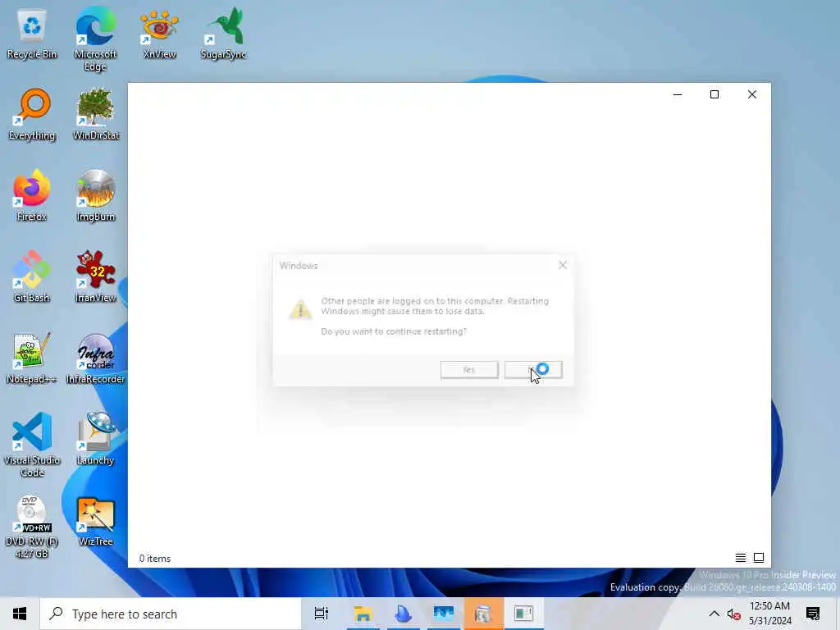Show hidden system tray icons
This screenshot has height=630, width=840.
714,614
